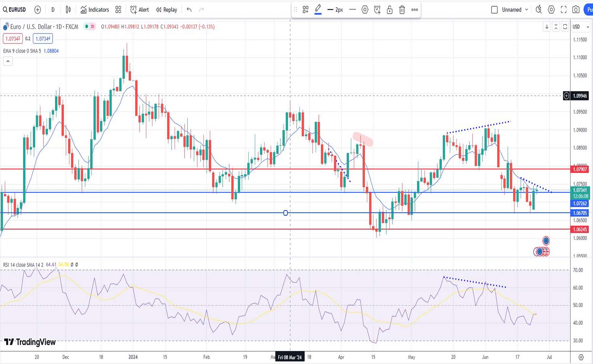593x364 pixels.
Task: Start bar Replay mode
Action: point(166,10)
